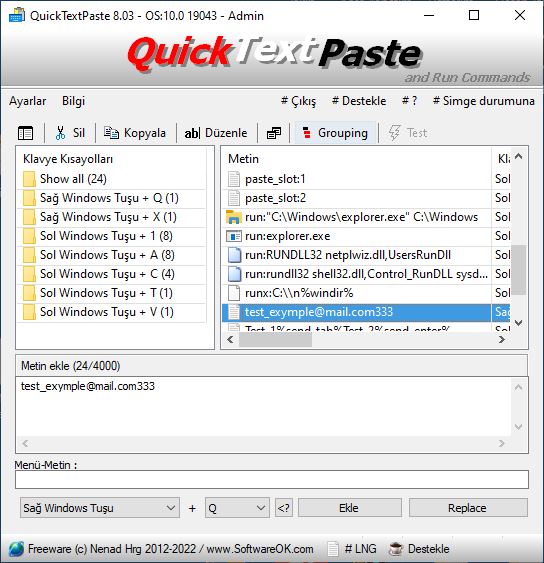Select Sol Windows Tuşu + A group
This screenshot has height=563, width=544.
point(111,255)
